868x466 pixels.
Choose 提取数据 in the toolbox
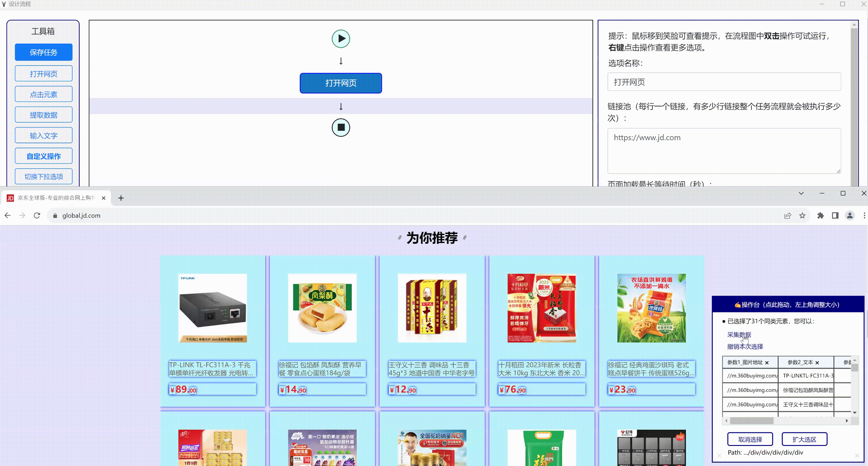pyautogui.click(x=43, y=115)
